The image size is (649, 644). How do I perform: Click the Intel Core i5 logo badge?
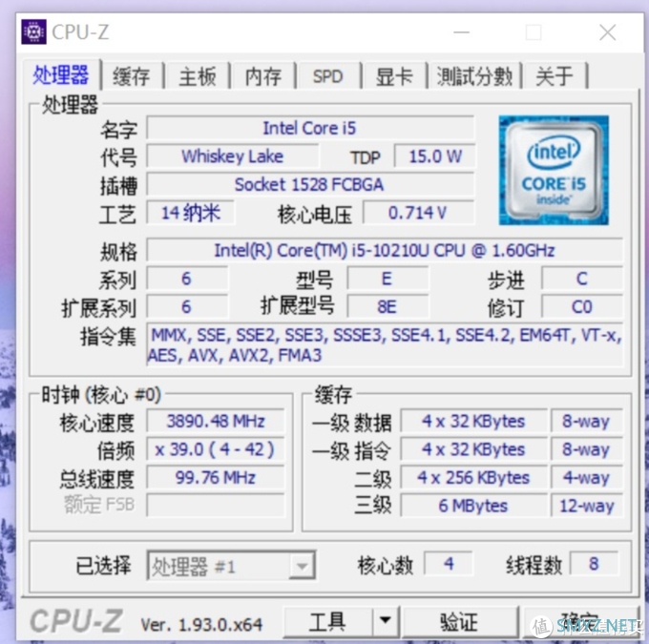click(554, 170)
